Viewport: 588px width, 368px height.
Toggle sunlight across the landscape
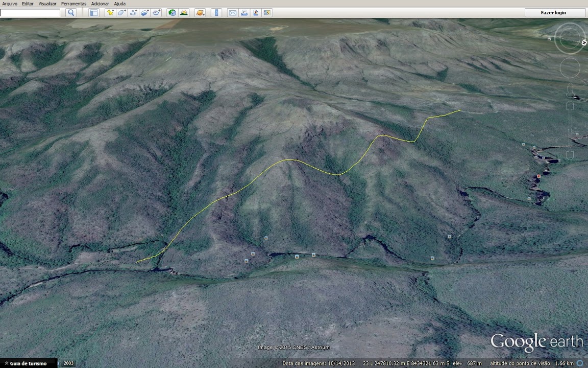[184, 13]
